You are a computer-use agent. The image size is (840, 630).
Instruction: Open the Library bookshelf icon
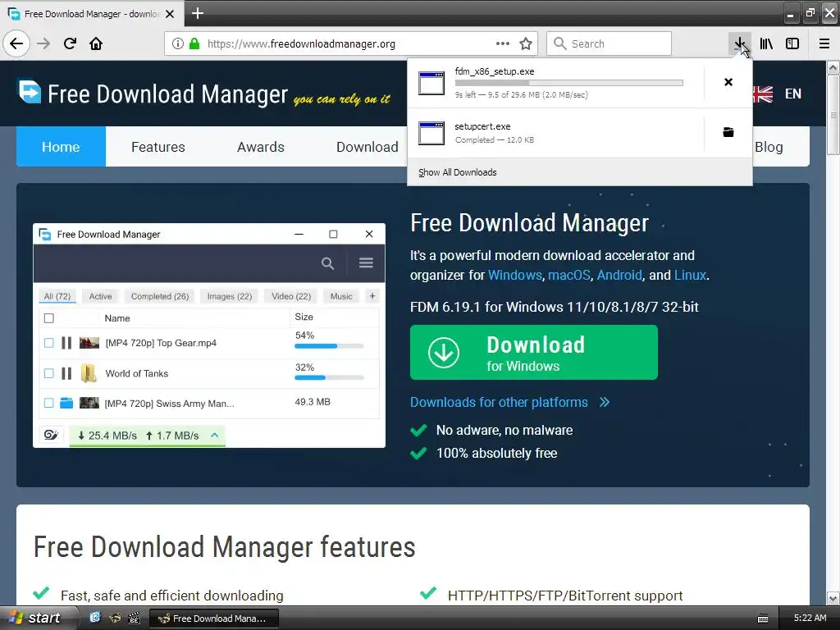[766, 43]
